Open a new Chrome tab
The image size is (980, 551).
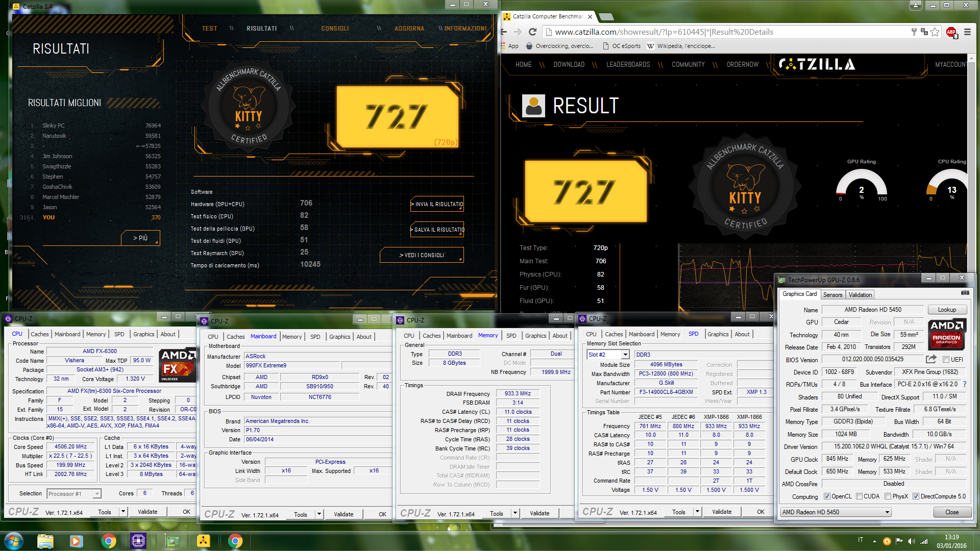click(x=606, y=17)
